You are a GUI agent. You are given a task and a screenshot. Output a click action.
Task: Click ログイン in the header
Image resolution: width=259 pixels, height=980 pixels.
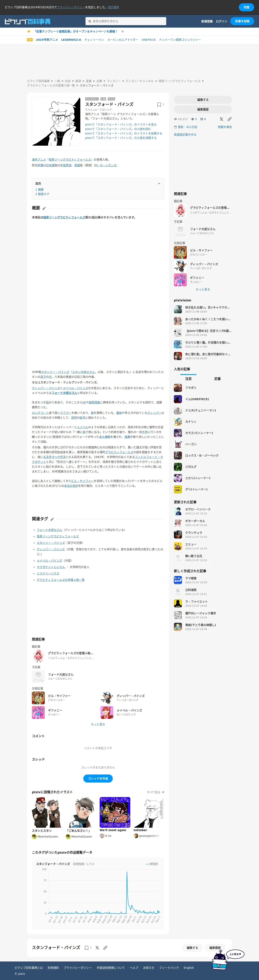click(222, 21)
